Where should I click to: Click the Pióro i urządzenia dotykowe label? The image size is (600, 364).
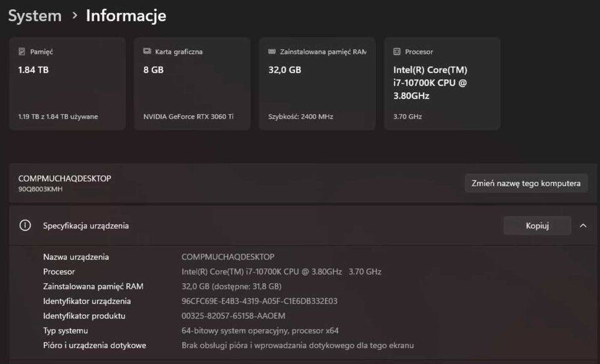[x=94, y=345]
